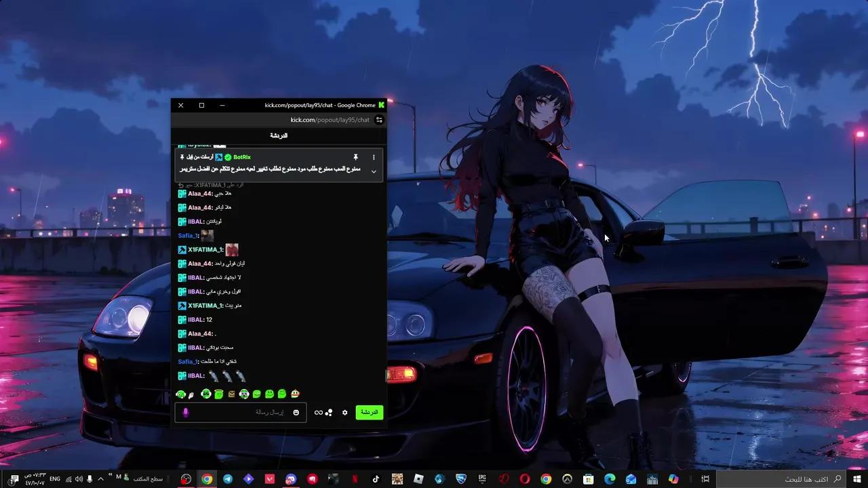Click IIBAL username in the "12" message
The image size is (868, 488).
coord(196,319)
